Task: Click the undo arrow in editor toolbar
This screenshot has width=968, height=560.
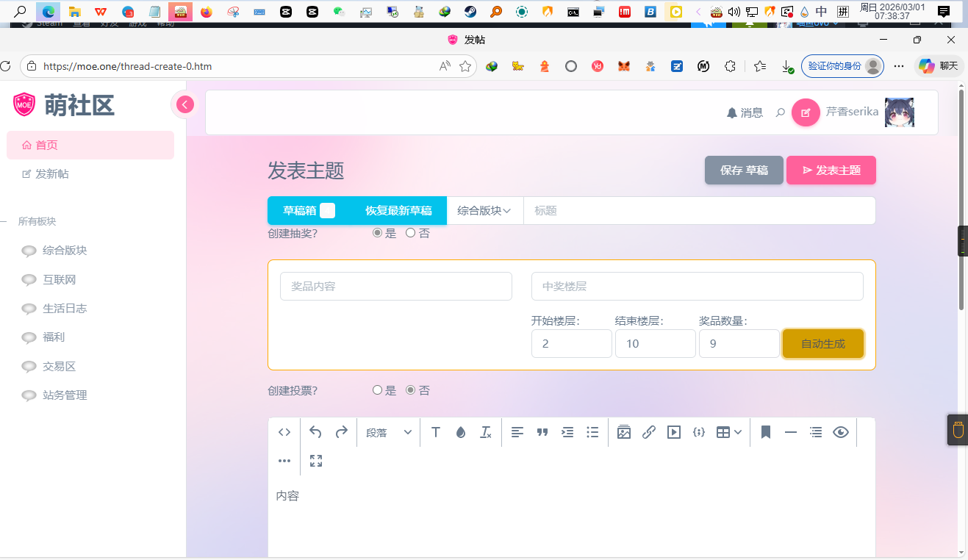Action: pos(315,432)
